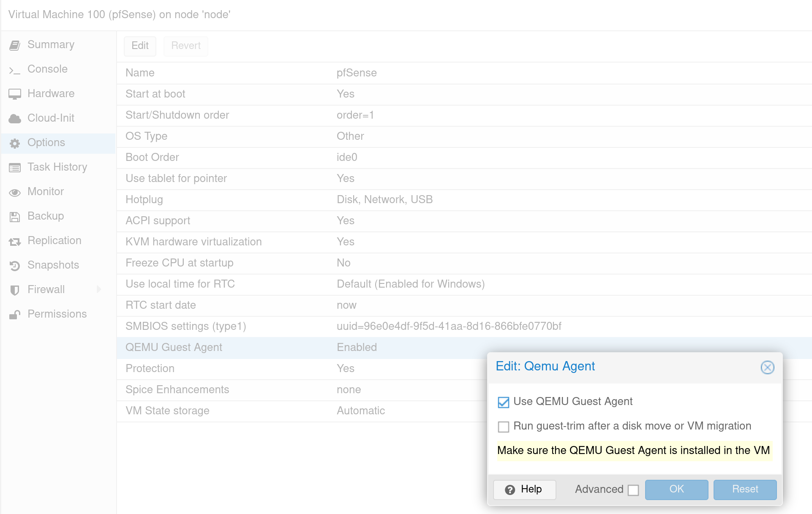Viewport: 812px width, 514px height.
Task: Click the Replication arrows icon
Action: click(x=15, y=241)
